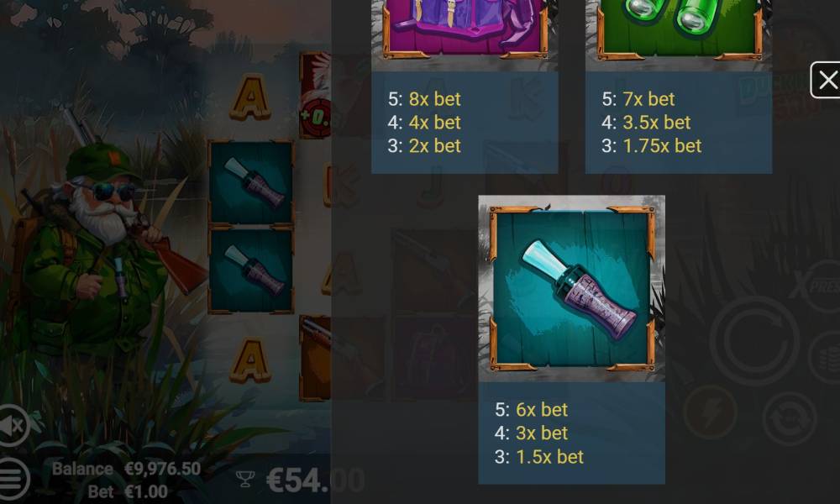Toggle the lightning turbo spin icon
This screenshot has width=840, height=504.
point(710,413)
